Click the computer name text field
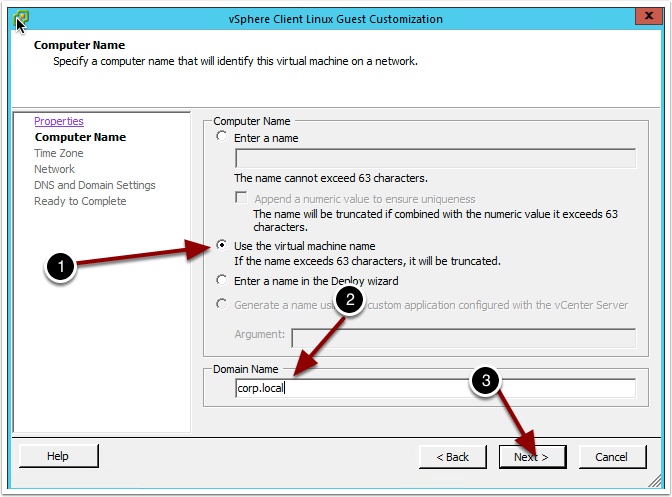This screenshot has width=672, height=497. 435,159
